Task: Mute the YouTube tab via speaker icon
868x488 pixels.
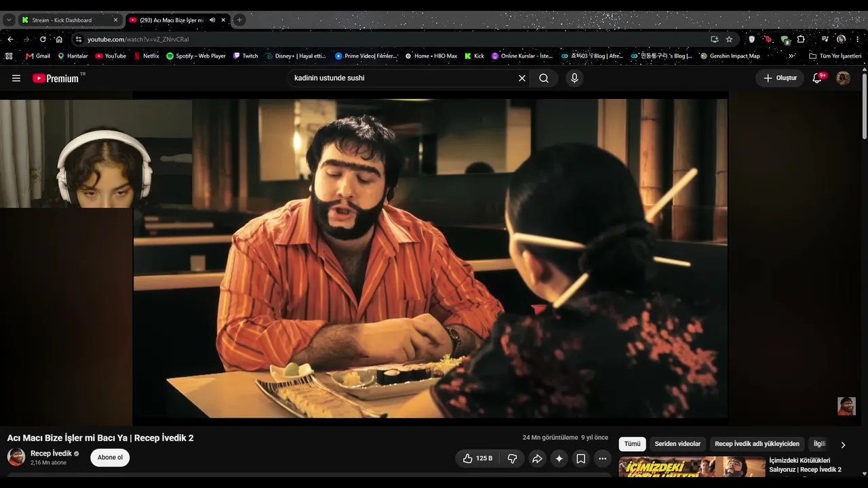Action: 212,20
